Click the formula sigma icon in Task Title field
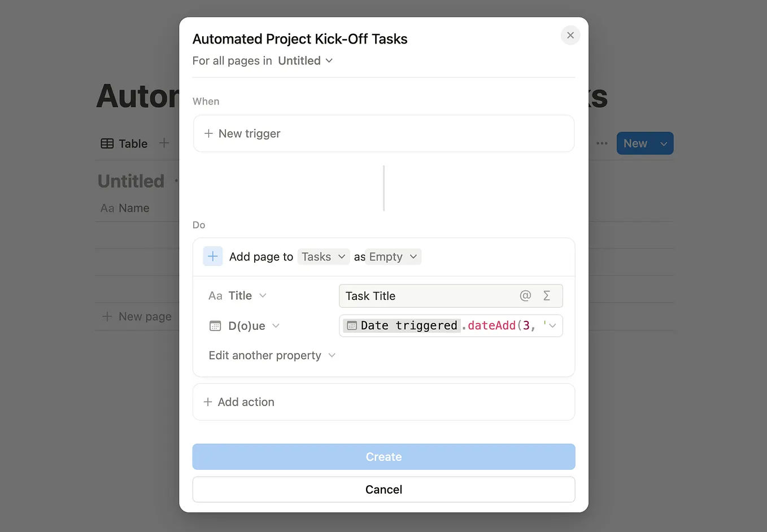Screen dimensions: 767x532 click(546, 295)
